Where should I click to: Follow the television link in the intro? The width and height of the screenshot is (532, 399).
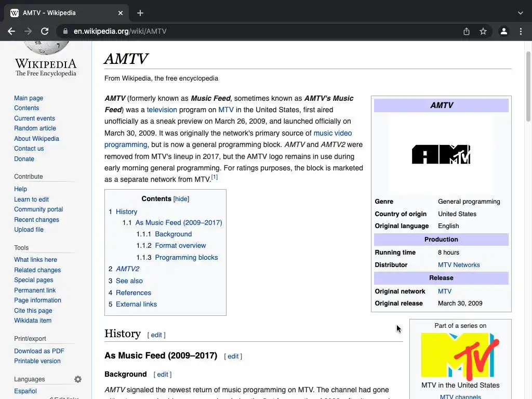pyautogui.click(x=162, y=110)
